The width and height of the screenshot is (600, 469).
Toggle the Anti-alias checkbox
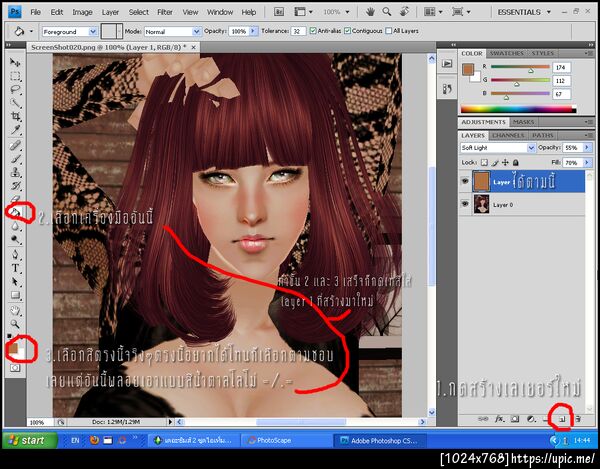coord(313,31)
